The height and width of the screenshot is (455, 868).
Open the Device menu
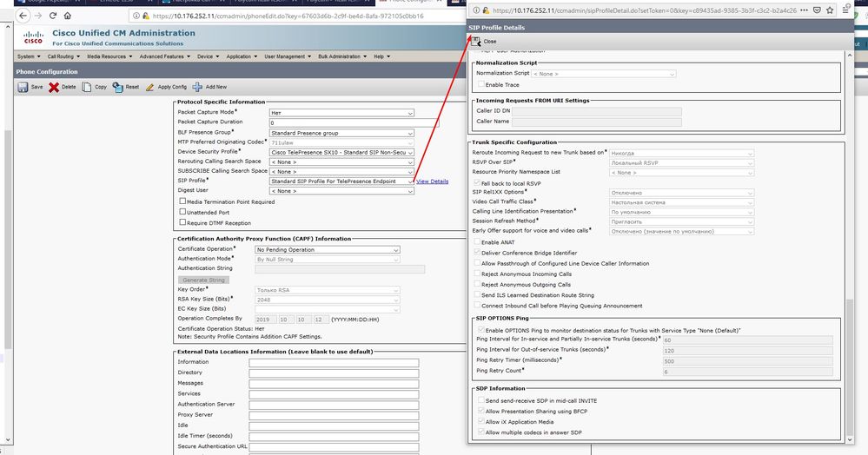pyautogui.click(x=209, y=56)
